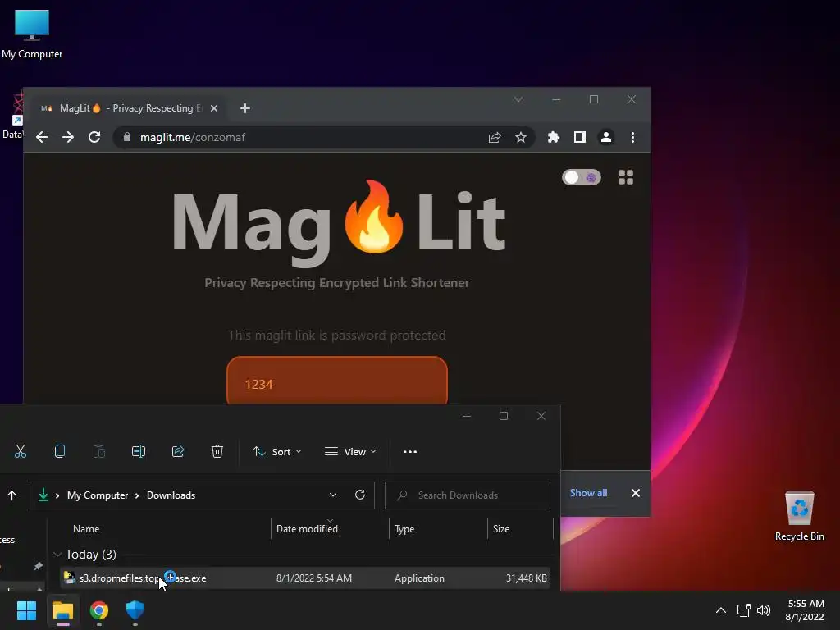Click the 31,448 KB size cell

point(526,578)
